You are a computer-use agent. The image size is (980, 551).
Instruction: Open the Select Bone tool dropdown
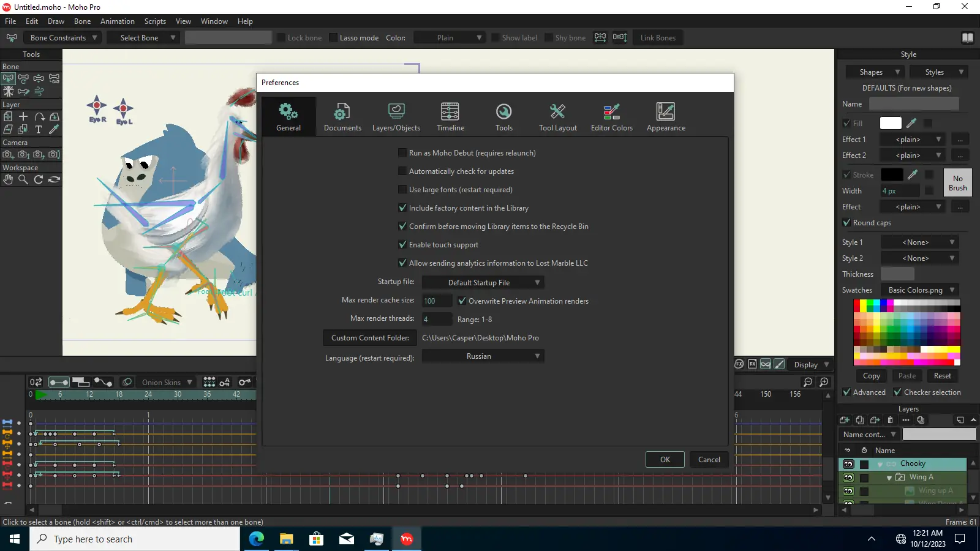point(142,38)
